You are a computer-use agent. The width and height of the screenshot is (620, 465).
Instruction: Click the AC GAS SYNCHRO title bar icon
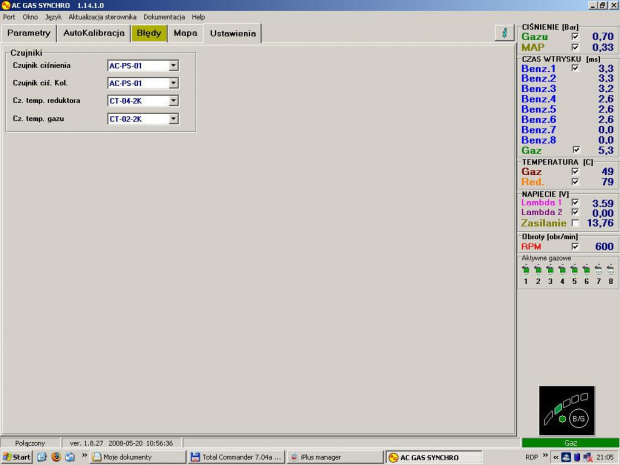point(6,5)
